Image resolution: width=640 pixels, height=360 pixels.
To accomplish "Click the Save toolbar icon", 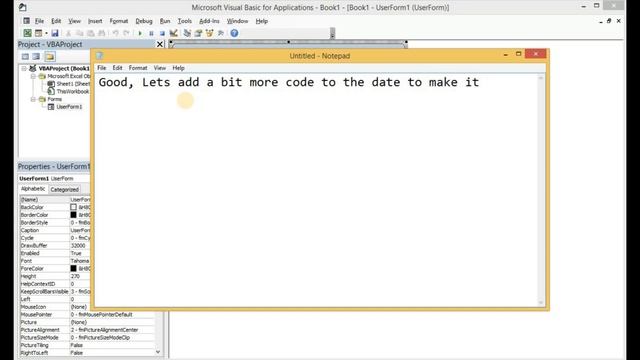I will coord(55,33).
